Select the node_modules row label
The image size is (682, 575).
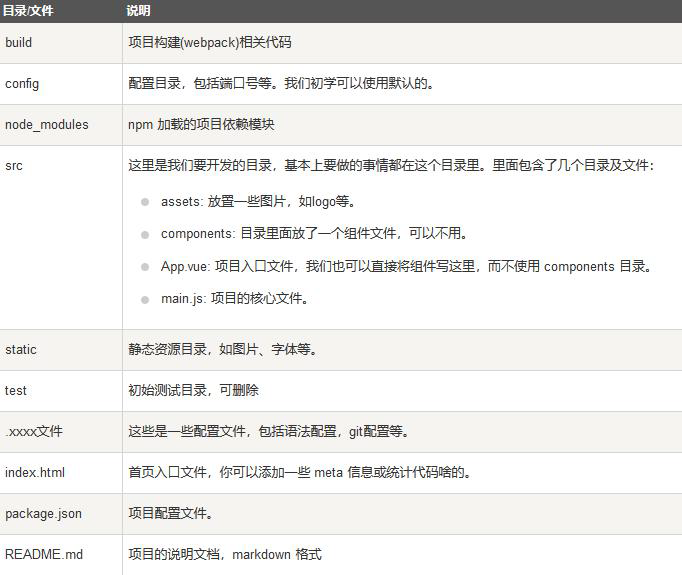[x=47, y=125]
